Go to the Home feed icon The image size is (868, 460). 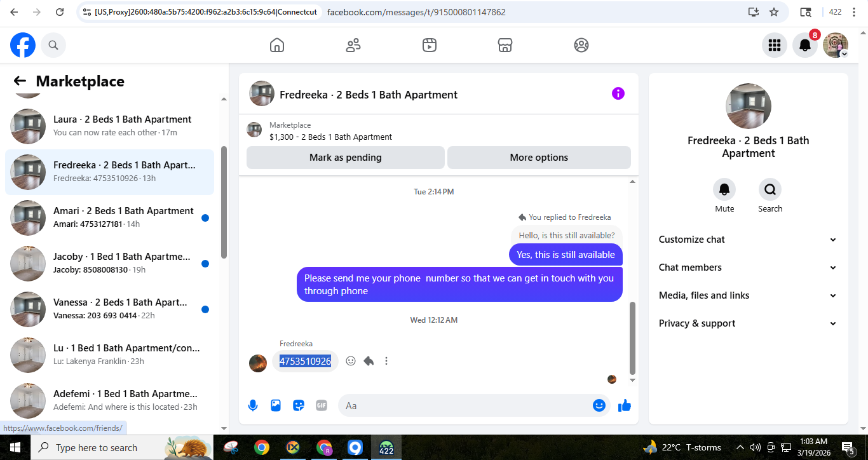click(277, 45)
